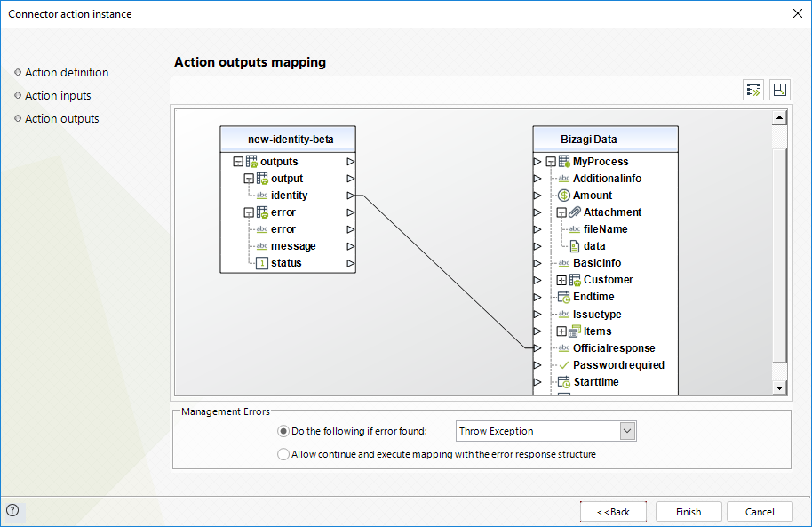
Task: Click Basicinfo's input connector arrow
Action: point(537,263)
